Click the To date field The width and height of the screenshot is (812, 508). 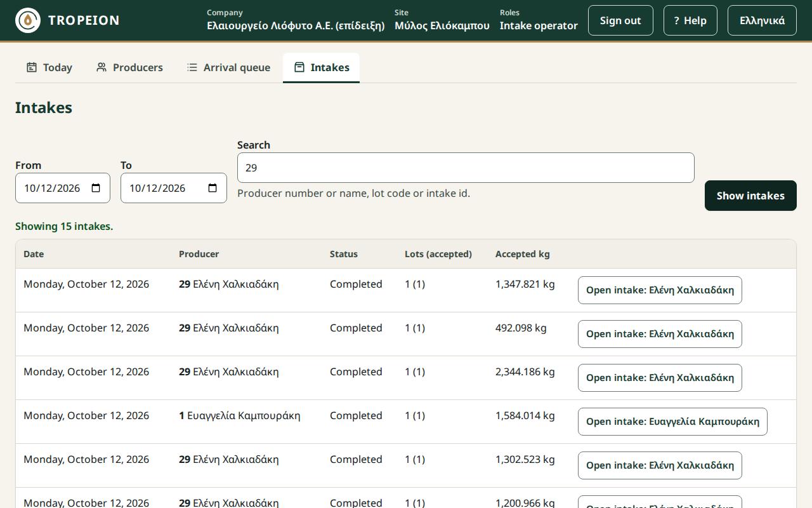tap(174, 188)
